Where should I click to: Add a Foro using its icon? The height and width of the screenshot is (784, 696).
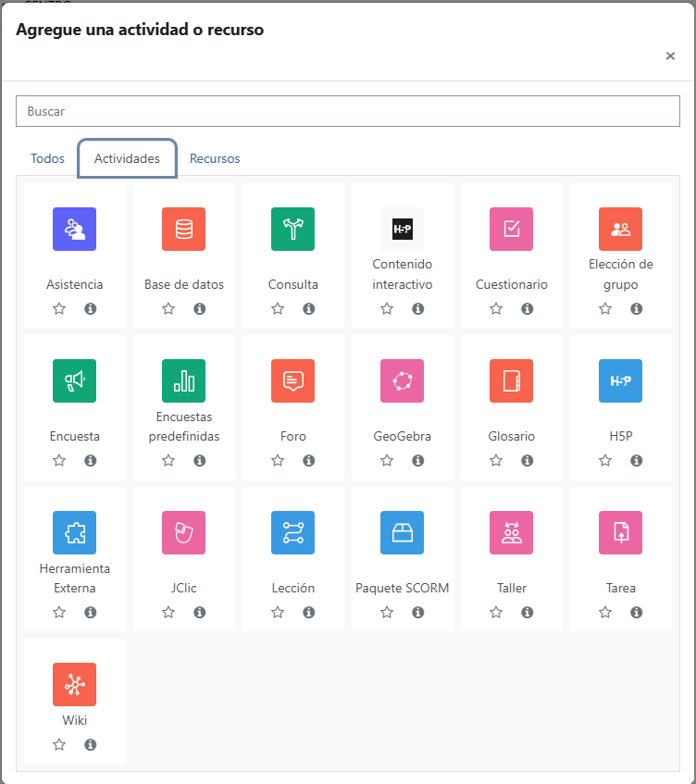click(293, 381)
